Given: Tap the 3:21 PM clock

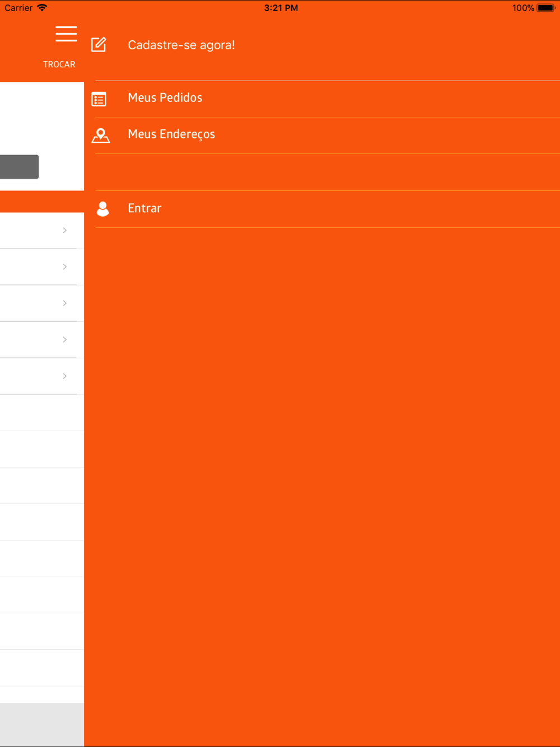Looking at the screenshot, I should pyautogui.click(x=281, y=8).
